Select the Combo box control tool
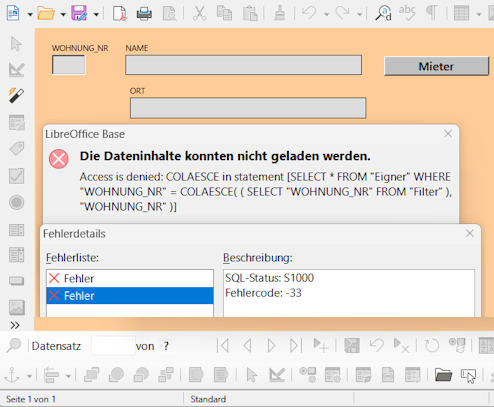 [x=17, y=255]
